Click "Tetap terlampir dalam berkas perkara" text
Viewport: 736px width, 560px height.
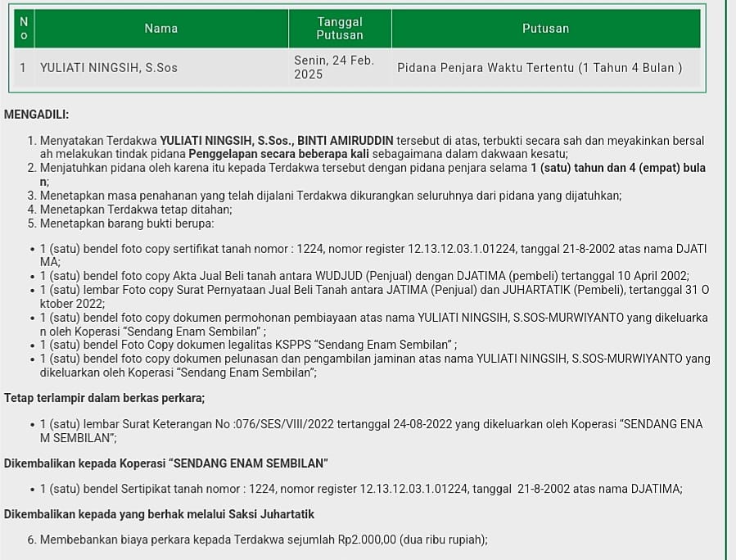click(x=105, y=399)
